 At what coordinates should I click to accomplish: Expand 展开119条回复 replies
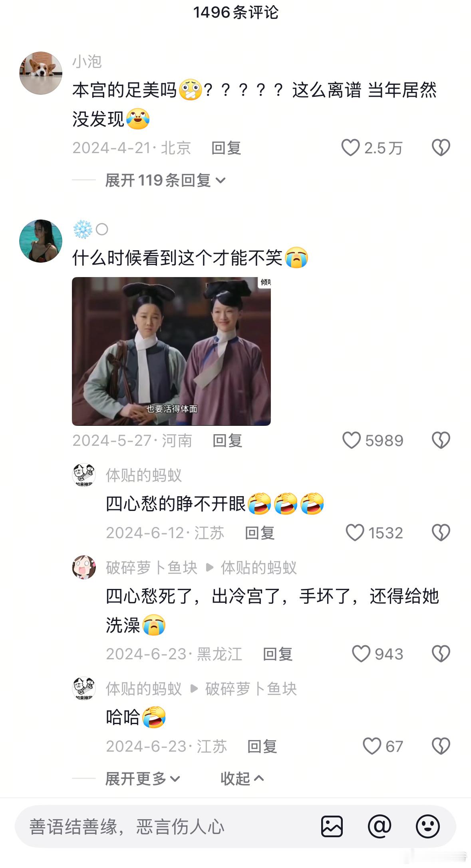point(165,180)
